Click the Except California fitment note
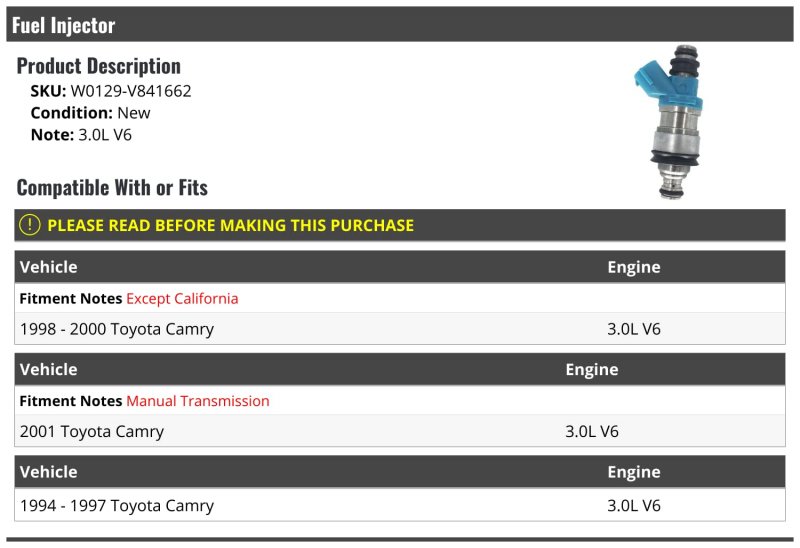The height and width of the screenshot is (548, 800). [182, 298]
